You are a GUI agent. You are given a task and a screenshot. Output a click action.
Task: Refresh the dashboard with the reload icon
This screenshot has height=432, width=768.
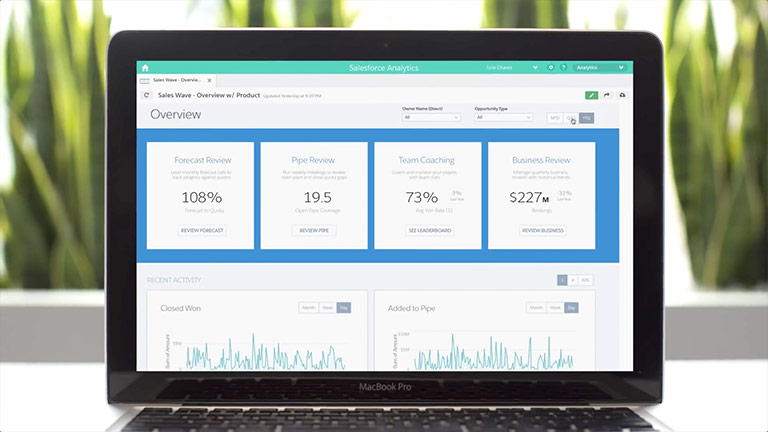[146, 95]
